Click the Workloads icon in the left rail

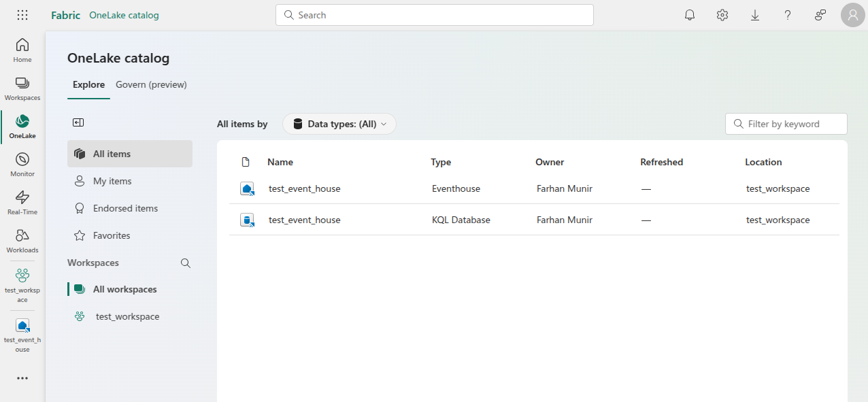[x=22, y=239]
